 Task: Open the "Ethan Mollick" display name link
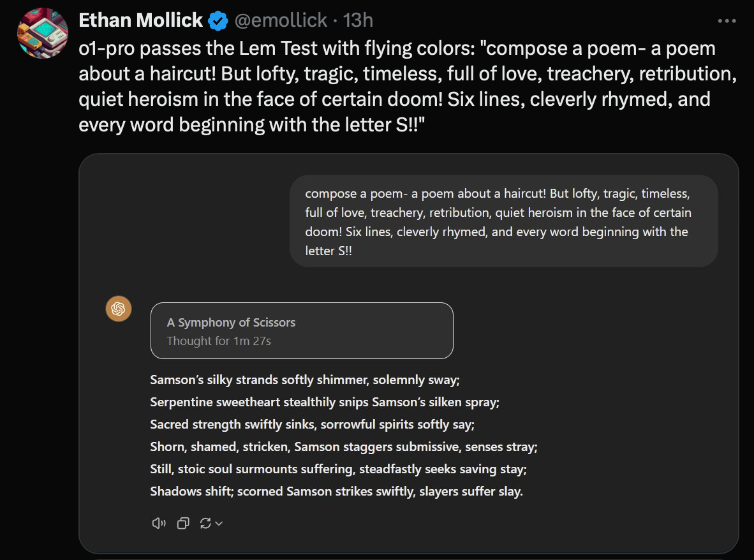pos(140,20)
